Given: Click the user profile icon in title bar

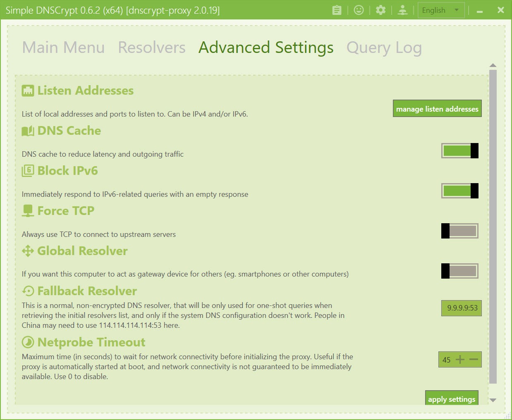Looking at the screenshot, I should coord(402,10).
